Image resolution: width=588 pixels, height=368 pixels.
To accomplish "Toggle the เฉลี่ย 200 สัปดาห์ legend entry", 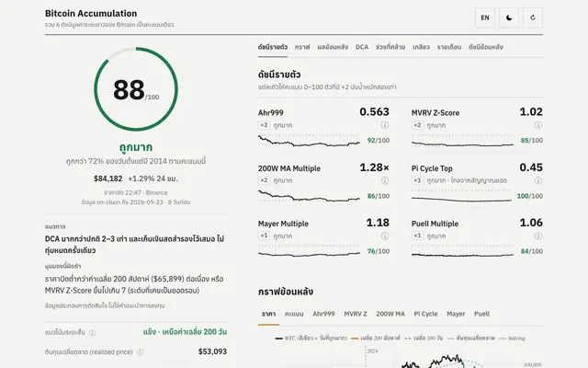I will [x=376, y=339].
